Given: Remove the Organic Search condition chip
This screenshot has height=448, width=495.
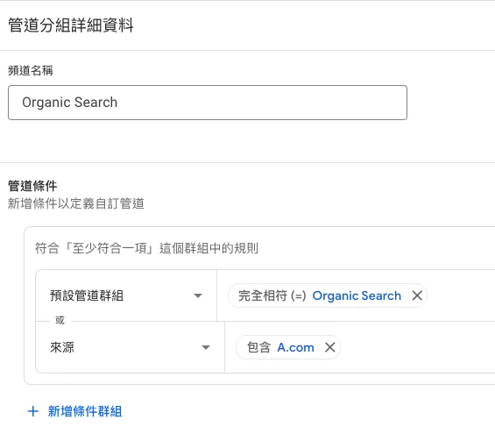Looking at the screenshot, I should [x=417, y=295].
